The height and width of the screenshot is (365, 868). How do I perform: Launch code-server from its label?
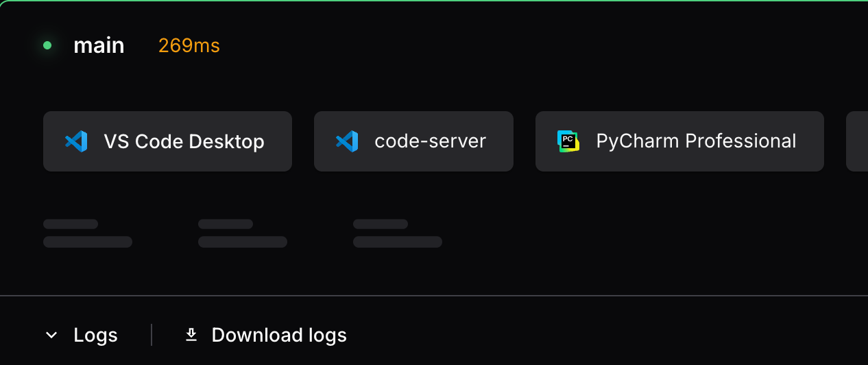pos(430,141)
